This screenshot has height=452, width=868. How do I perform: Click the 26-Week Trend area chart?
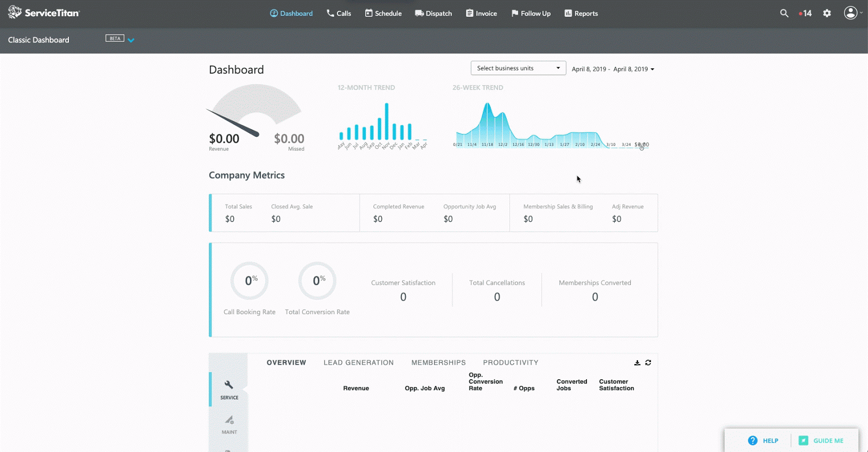tap(552, 125)
